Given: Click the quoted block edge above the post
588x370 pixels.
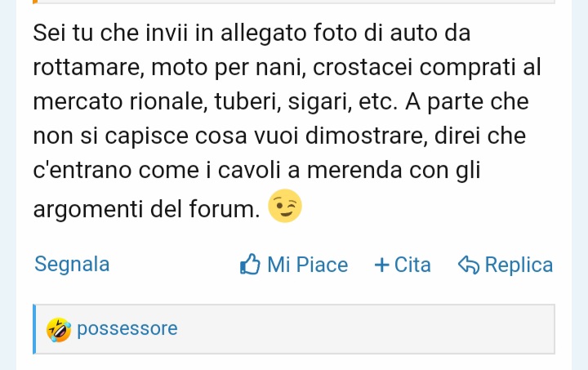Looking at the screenshot, I should pyautogui.click(x=294, y=2).
